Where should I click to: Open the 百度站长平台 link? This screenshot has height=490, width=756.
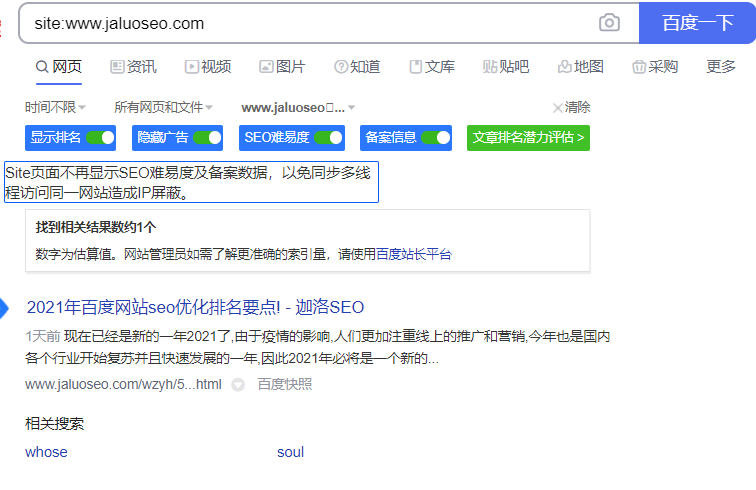(x=414, y=254)
